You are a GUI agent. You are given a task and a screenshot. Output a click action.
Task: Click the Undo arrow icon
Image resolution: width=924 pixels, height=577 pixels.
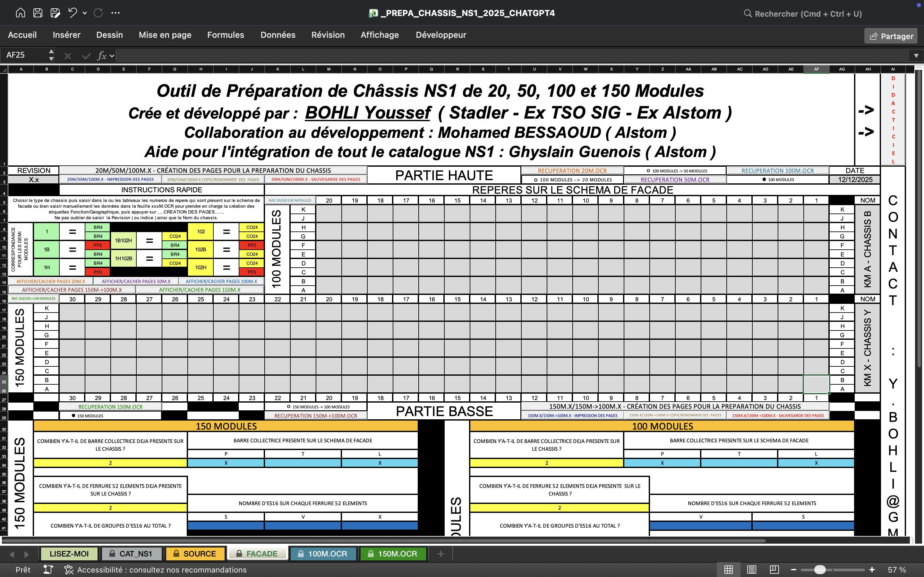tap(72, 13)
